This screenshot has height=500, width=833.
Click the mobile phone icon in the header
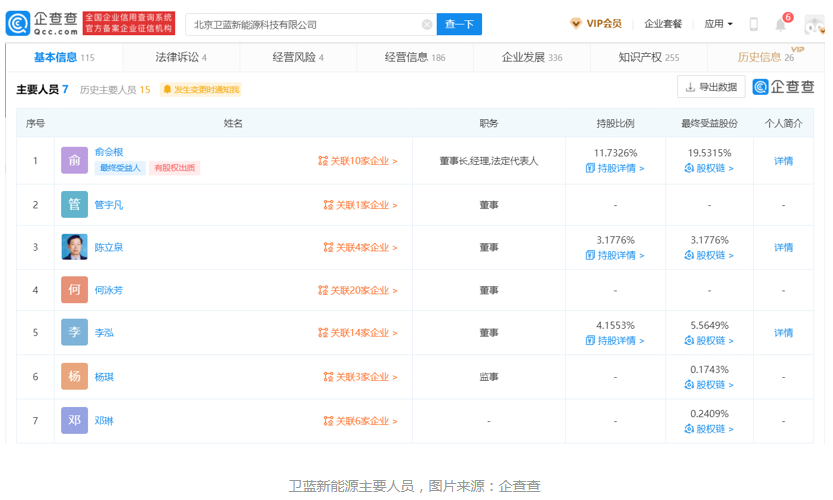pos(754,24)
